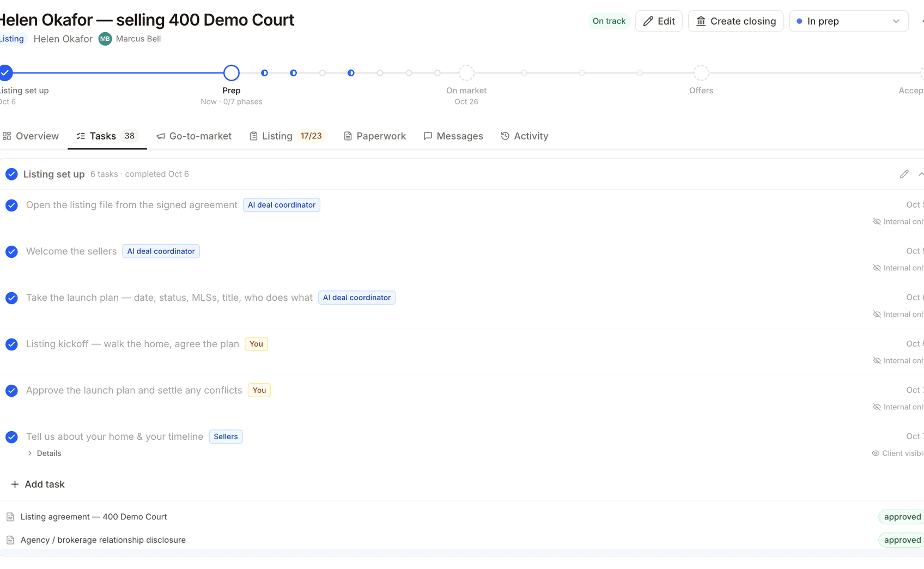
Task: Click the pencil icon in Listing set up header
Action: pos(904,174)
